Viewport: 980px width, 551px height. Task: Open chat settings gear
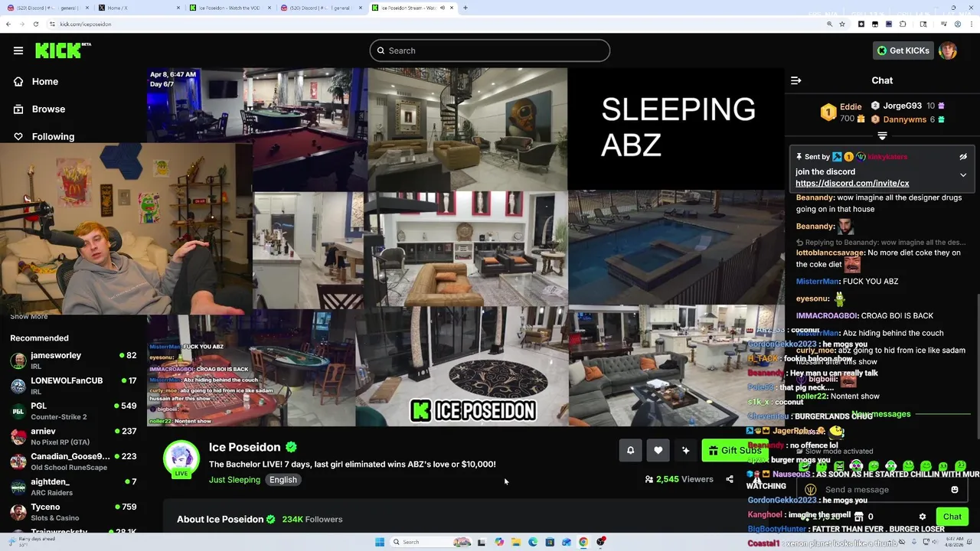pyautogui.click(x=923, y=517)
